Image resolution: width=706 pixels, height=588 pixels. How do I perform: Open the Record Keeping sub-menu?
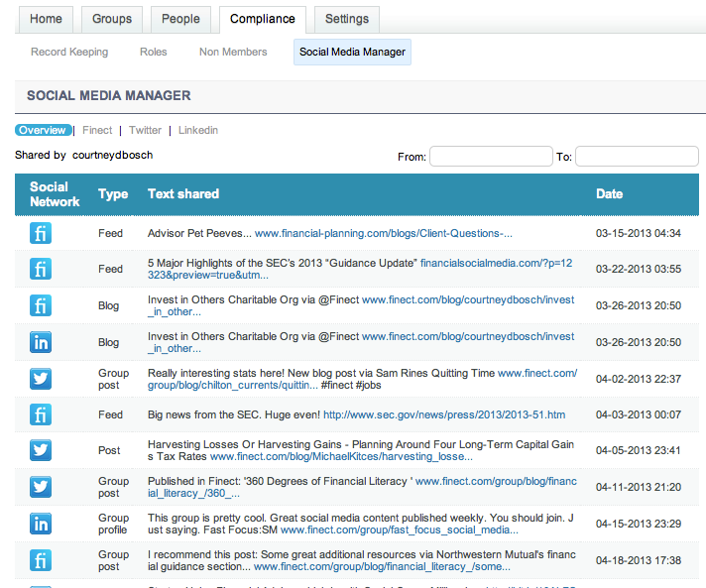click(69, 52)
